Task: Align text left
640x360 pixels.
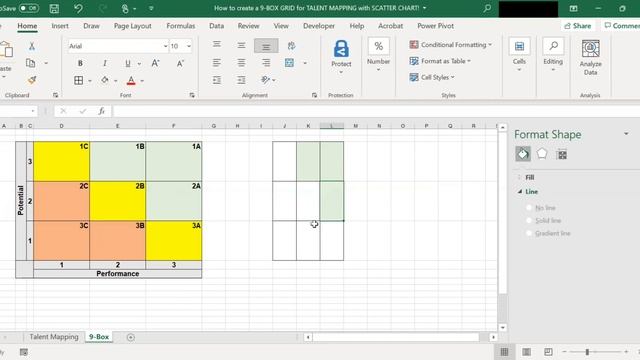Action: pos(217,62)
